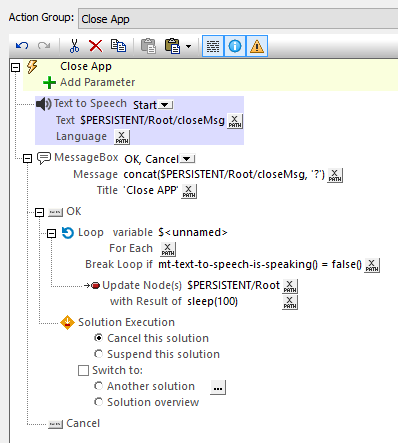Click the Undo arrow icon

click(22, 46)
